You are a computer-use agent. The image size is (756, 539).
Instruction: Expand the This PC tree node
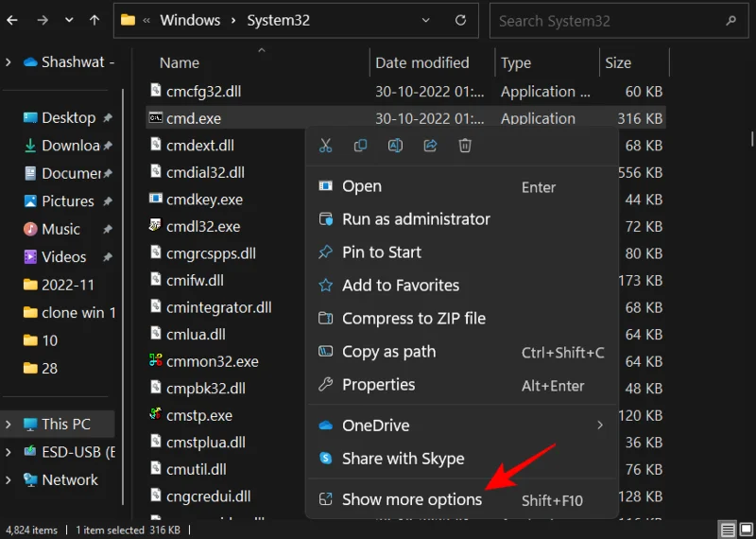click(x=9, y=424)
